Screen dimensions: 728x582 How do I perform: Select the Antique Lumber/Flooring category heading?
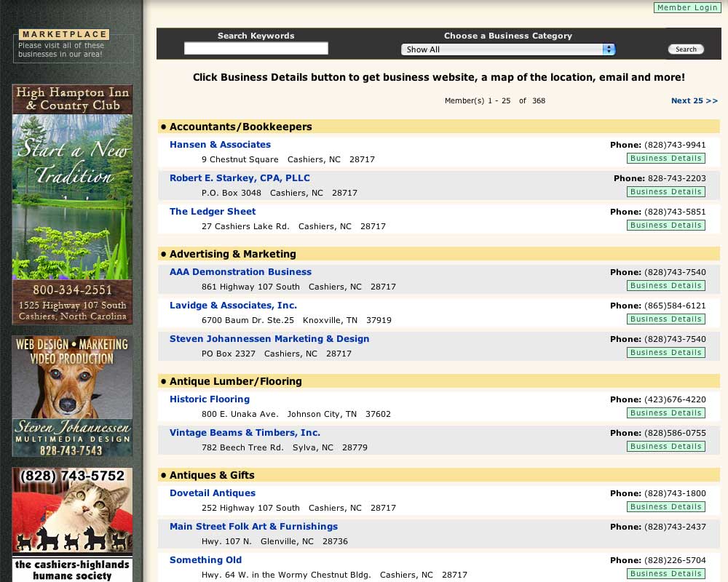(x=235, y=380)
